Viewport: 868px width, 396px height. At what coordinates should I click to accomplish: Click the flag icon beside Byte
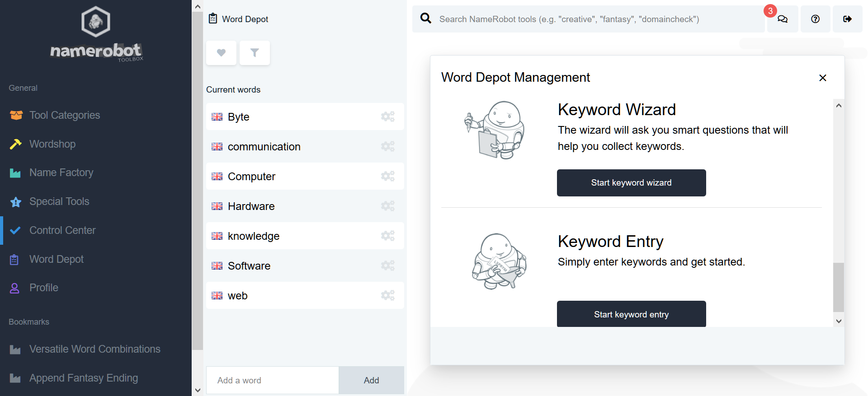click(x=217, y=117)
